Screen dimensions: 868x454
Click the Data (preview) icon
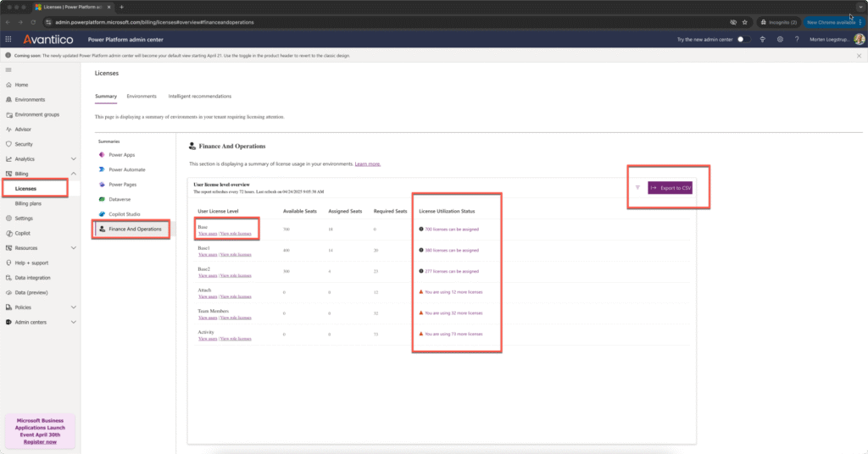[8, 292]
